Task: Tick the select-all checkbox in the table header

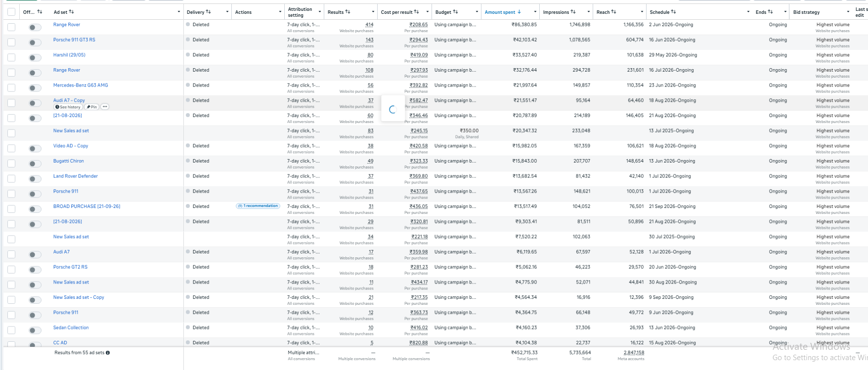Action: tap(11, 12)
